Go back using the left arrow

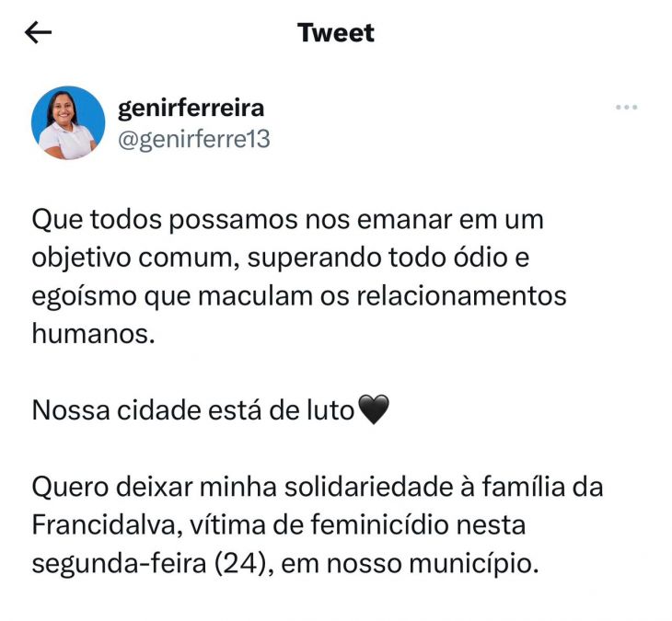(x=38, y=33)
